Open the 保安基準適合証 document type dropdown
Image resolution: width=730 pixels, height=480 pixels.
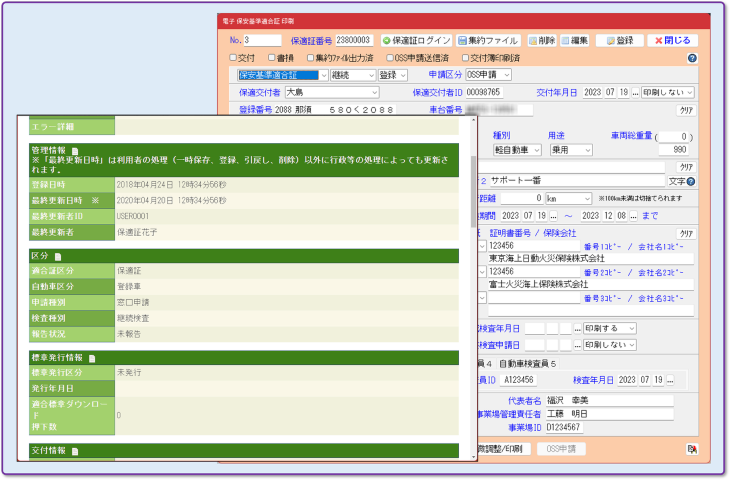(283, 75)
